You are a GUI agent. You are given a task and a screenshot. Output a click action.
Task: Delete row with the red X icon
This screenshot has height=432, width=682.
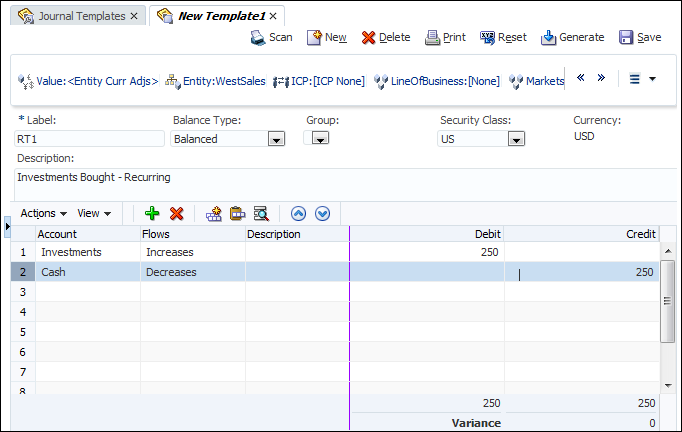tap(177, 213)
